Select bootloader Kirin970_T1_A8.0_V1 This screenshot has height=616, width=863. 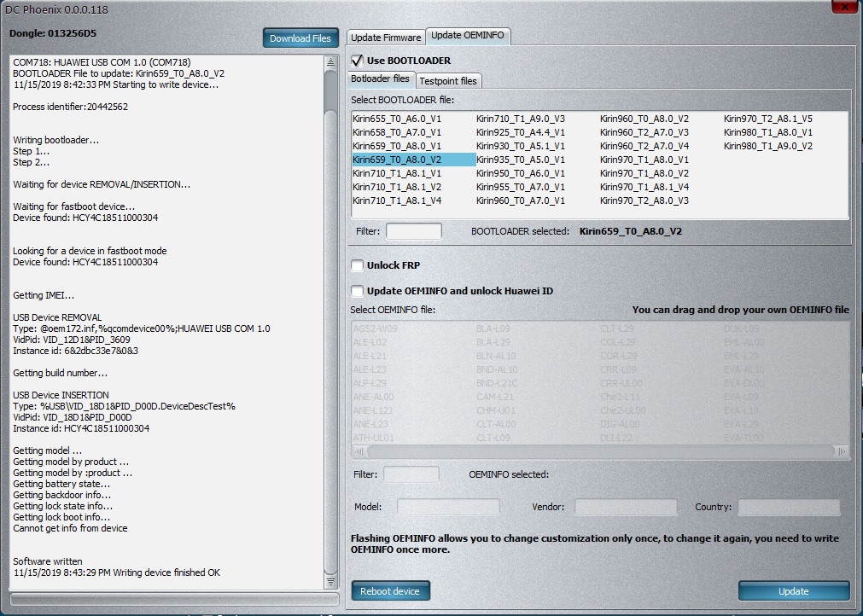(644, 160)
